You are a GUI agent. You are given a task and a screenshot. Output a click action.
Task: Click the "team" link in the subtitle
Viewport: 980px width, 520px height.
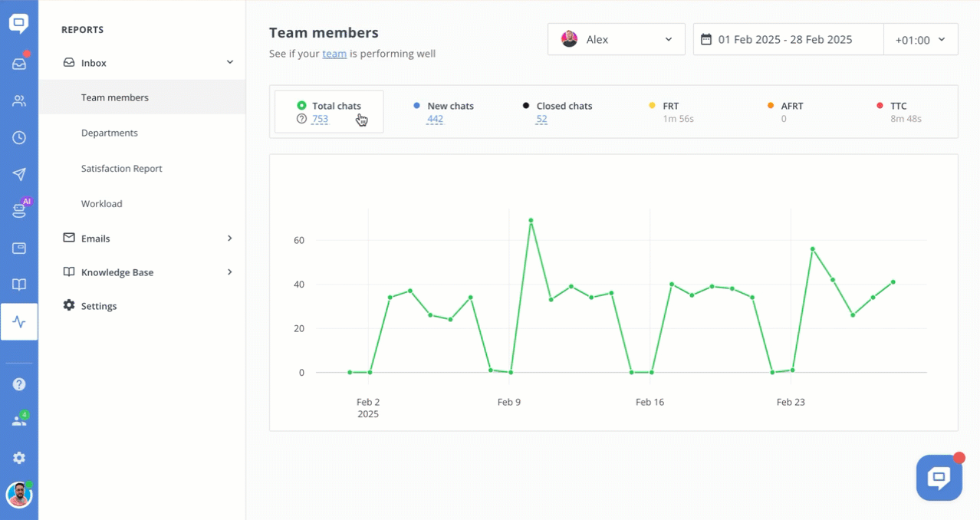pos(334,54)
